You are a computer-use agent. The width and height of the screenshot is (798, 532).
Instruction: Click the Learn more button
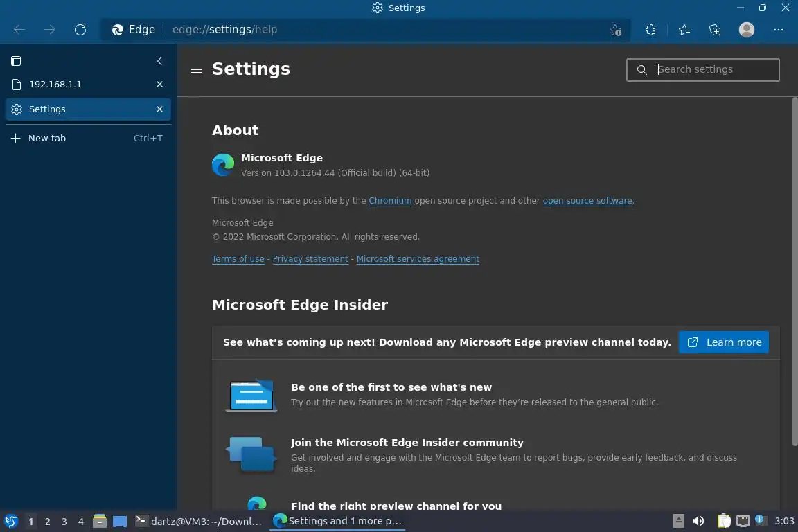pos(724,342)
